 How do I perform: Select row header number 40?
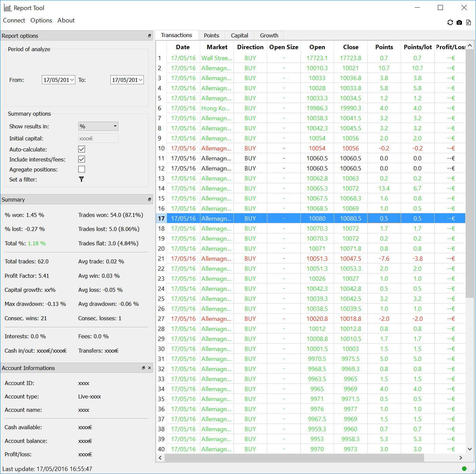click(161, 449)
